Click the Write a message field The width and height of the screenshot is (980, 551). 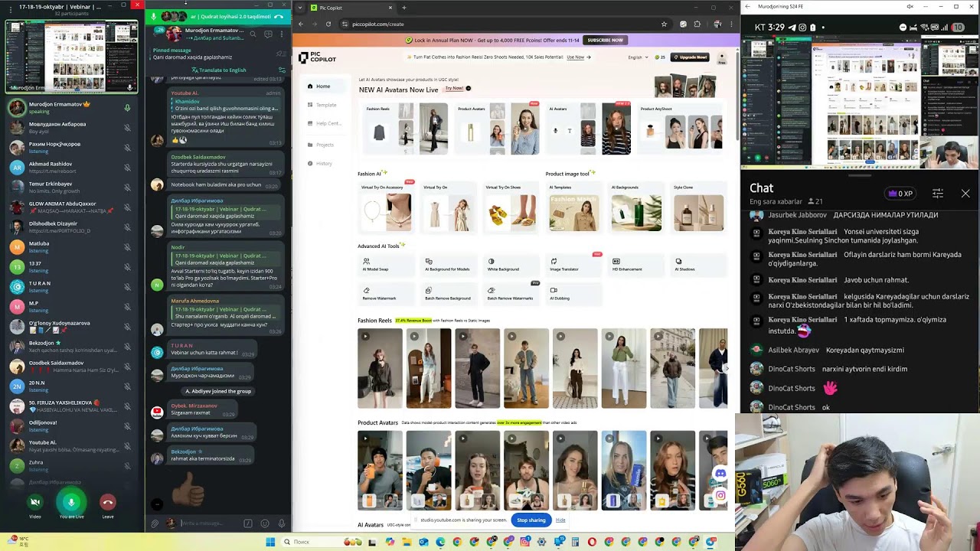pyautogui.click(x=211, y=523)
